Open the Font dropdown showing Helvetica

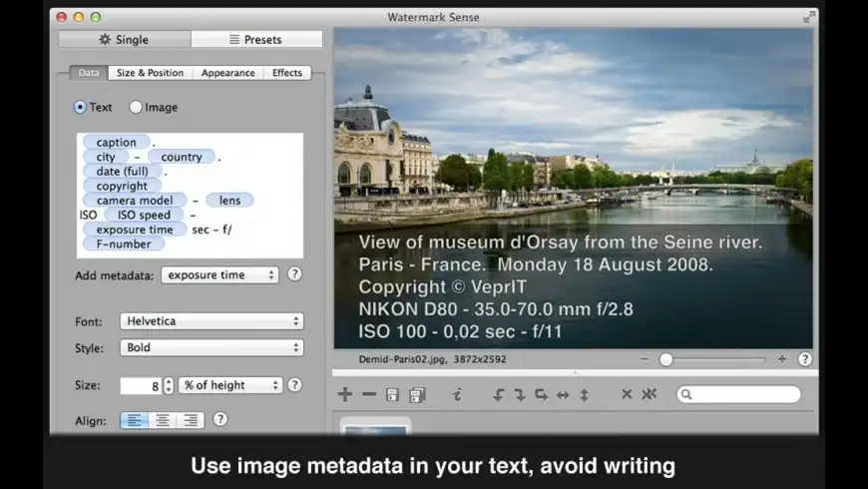pyautogui.click(x=212, y=321)
